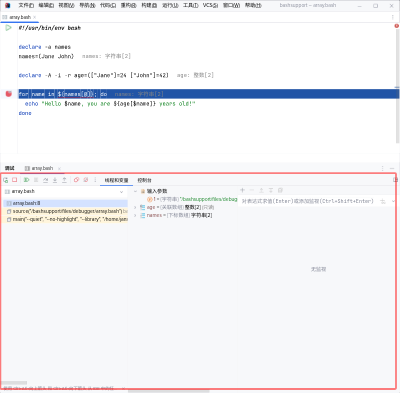Image resolution: width=400 pixels, height=393 pixels.
Task: Click the 'done' keyword line
Action: tap(25, 113)
